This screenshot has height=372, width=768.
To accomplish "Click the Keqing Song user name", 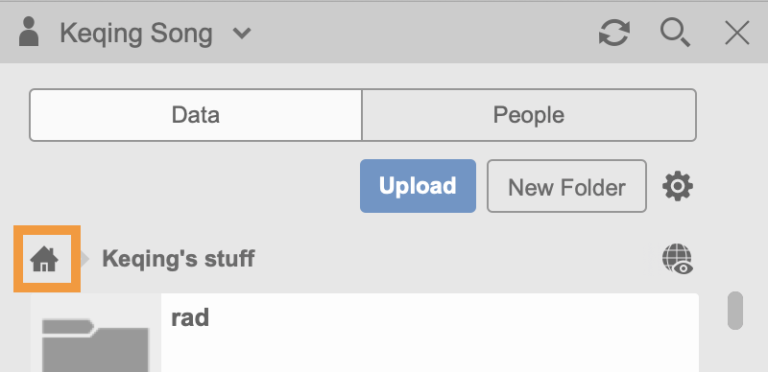I will pos(136,33).
